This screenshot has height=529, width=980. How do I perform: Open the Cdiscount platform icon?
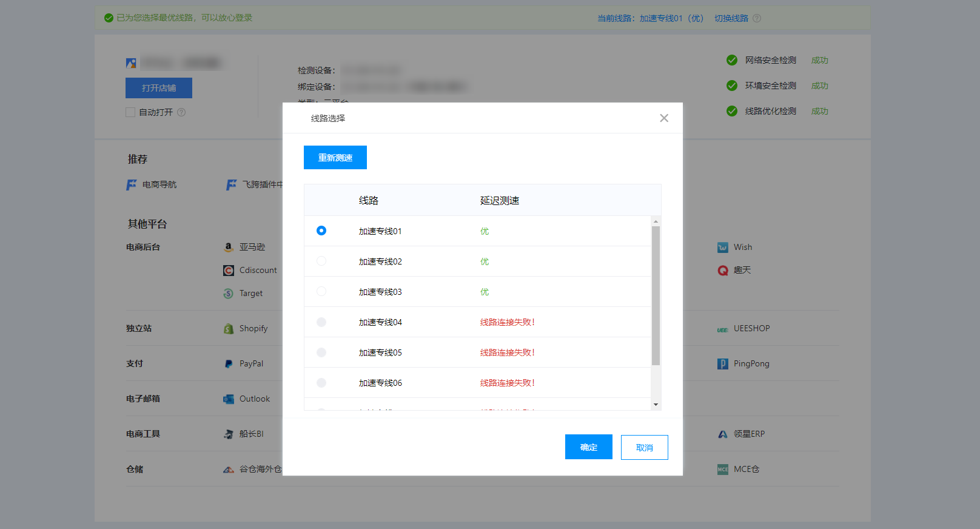pyautogui.click(x=229, y=271)
